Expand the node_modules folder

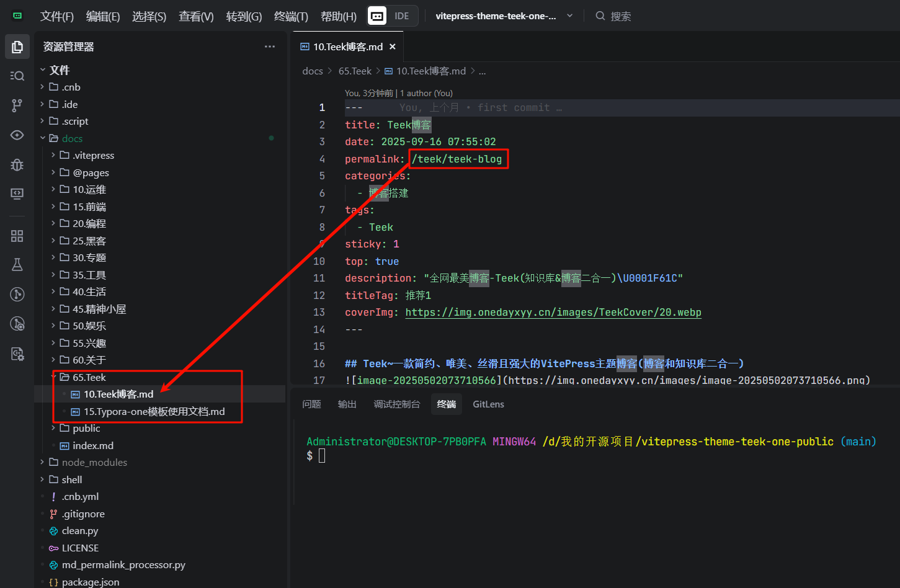(94, 462)
